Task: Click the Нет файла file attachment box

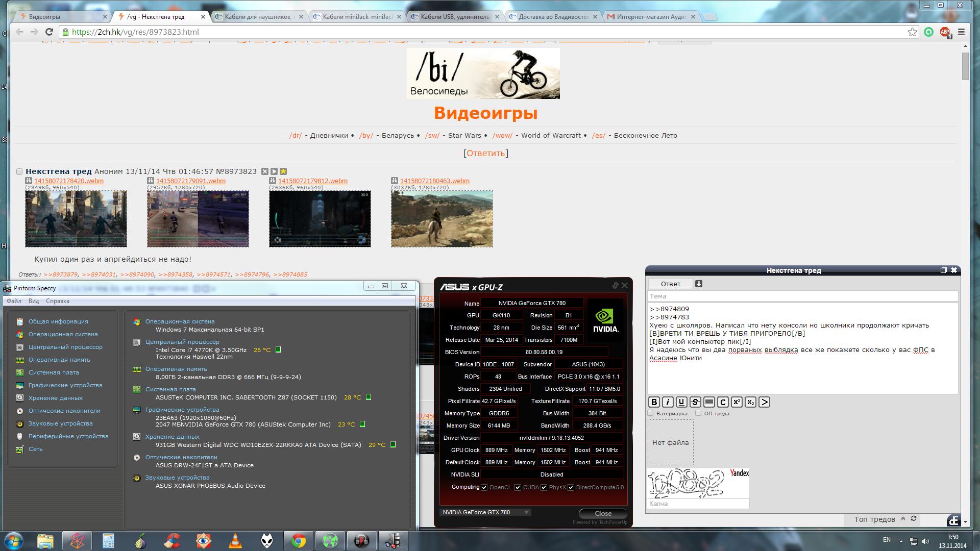Action: (671, 442)
